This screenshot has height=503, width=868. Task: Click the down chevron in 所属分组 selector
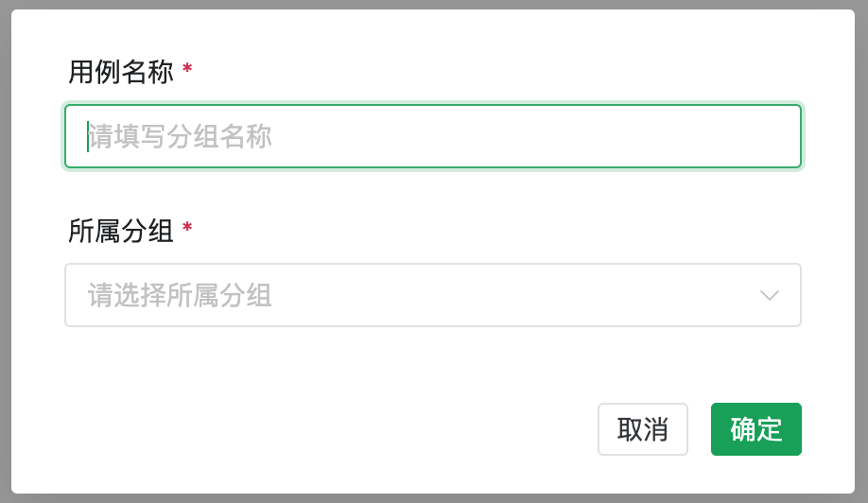[770, 296]
